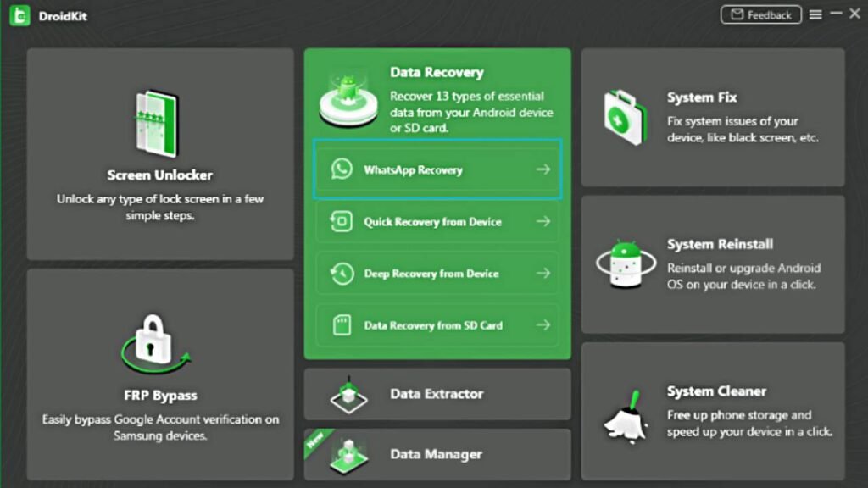
Task: Click the arrow next to Deep Recovery from Device
Action: click(x=543, y=274)
